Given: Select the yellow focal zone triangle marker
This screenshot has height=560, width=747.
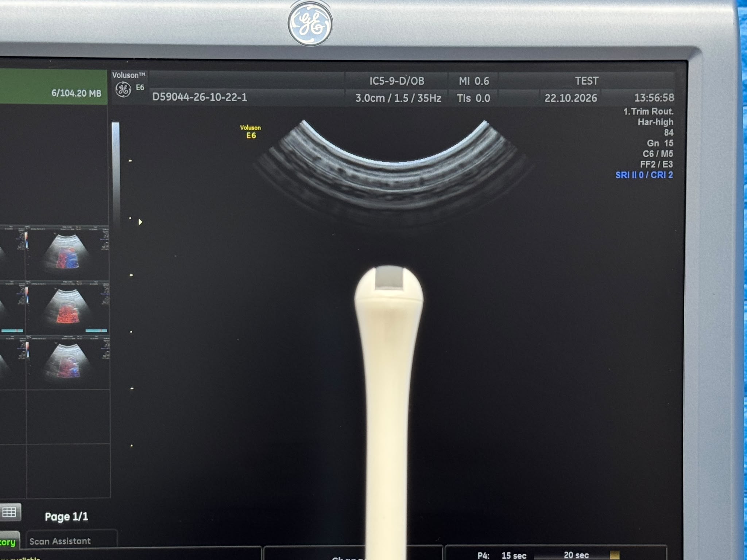Looking at the screenshot, I should [x=140, y=222].
